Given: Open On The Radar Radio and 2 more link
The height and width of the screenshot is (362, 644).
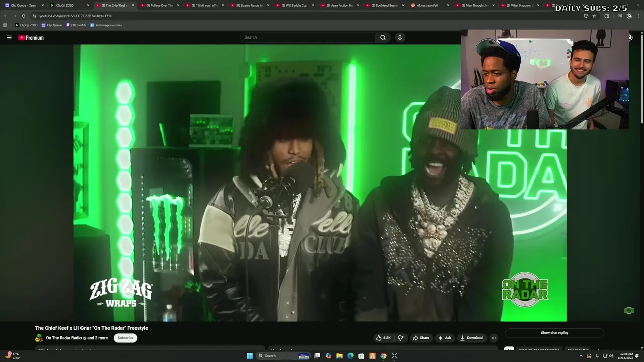Looking at the screenshot, I should point(76,338).
